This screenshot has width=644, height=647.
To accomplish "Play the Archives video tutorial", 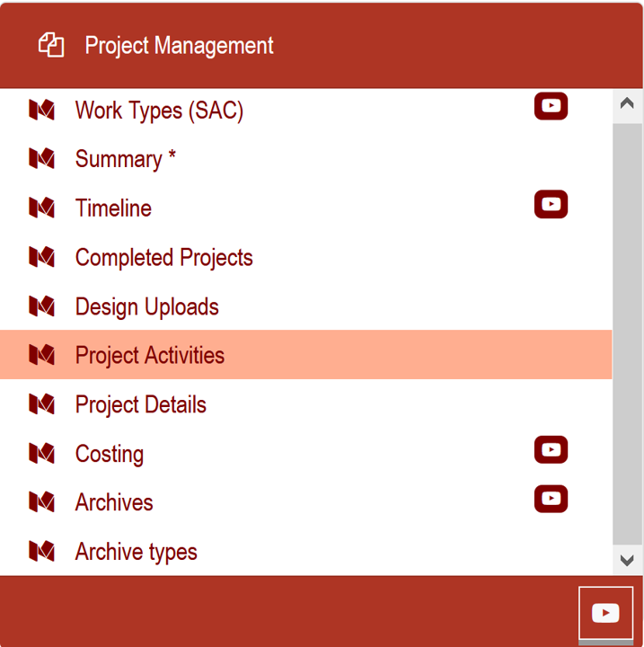I will [x=551, y=499].
